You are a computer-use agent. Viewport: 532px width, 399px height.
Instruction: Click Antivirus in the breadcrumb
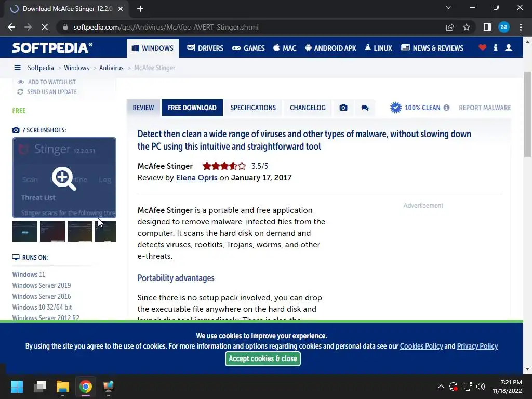(111, 68)
